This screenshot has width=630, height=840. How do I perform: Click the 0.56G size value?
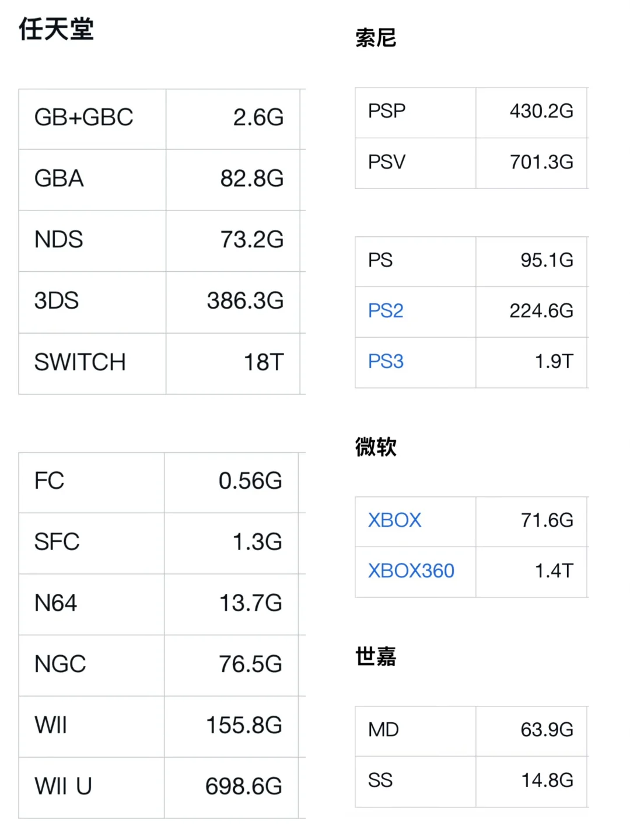pyautogui.click(x=250, y=481)
